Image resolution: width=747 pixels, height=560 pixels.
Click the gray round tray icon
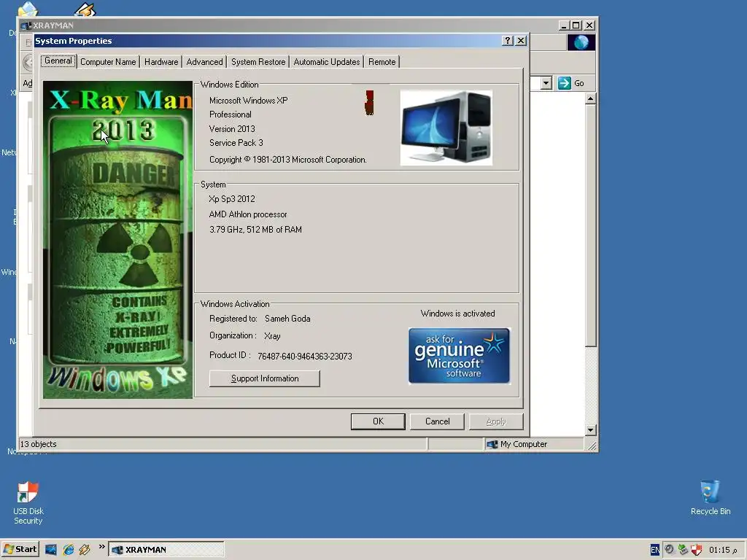point(670,550)
